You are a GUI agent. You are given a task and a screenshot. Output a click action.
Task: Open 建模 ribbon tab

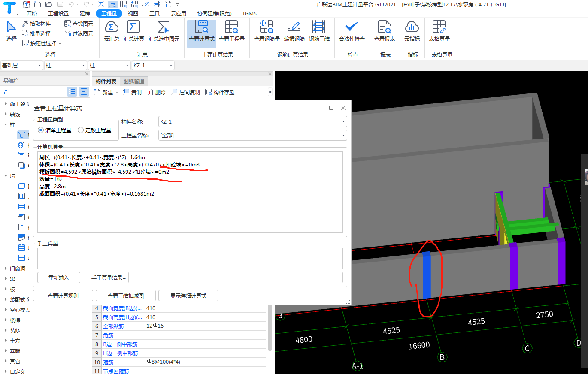click(85, 14)
